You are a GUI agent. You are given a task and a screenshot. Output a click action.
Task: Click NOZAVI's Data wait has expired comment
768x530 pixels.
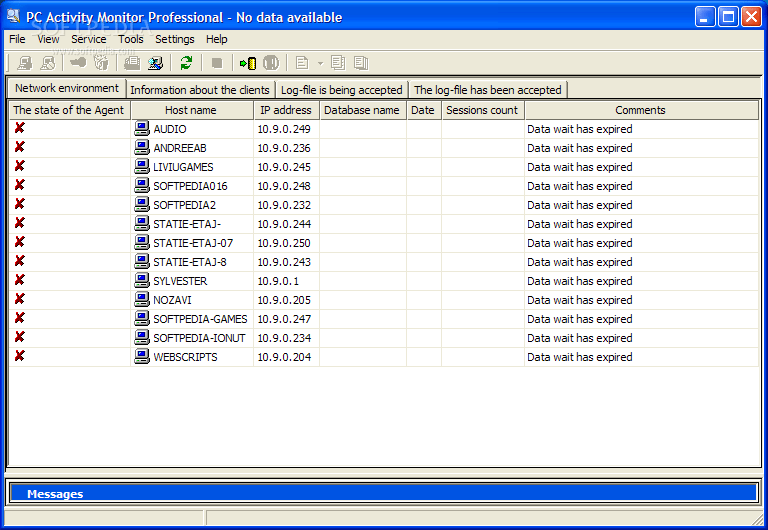click(580, 300)
